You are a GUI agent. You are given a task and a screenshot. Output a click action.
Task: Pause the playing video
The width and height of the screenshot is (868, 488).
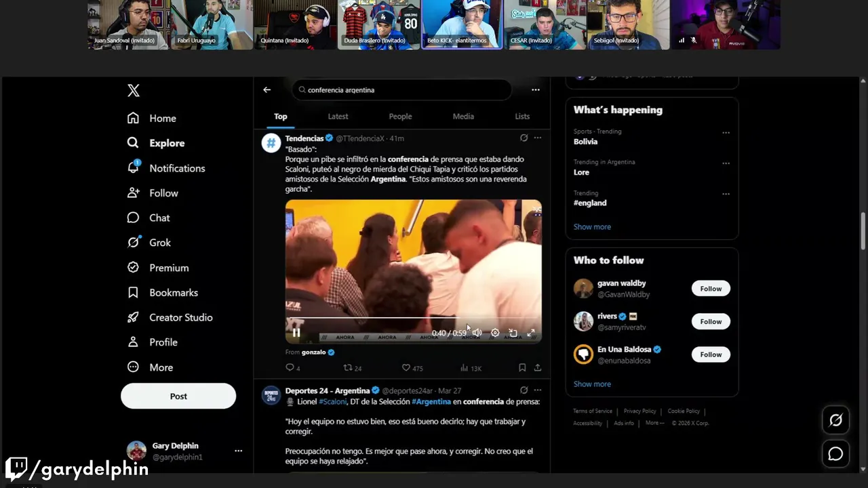tap(296, 333)
